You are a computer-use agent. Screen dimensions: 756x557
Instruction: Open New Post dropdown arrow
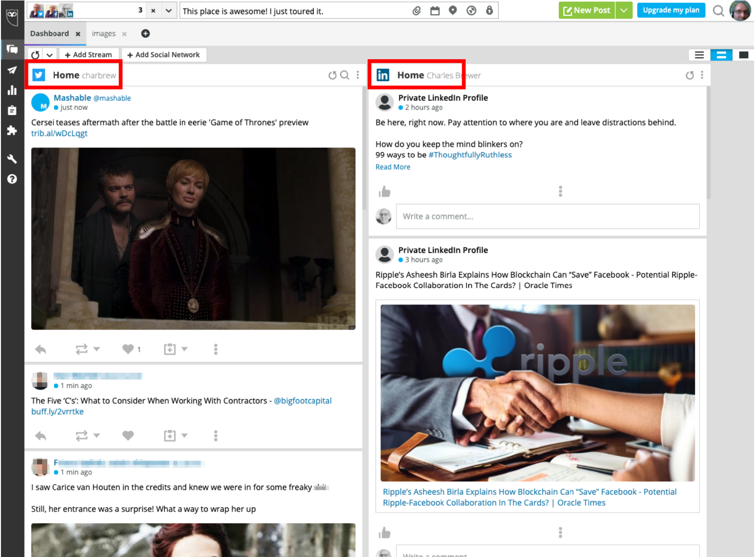tap(624, 10)
